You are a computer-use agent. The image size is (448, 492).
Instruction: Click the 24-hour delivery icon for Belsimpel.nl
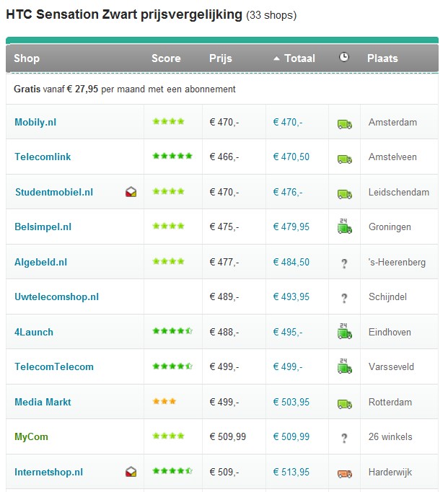[x=344, y=227]
